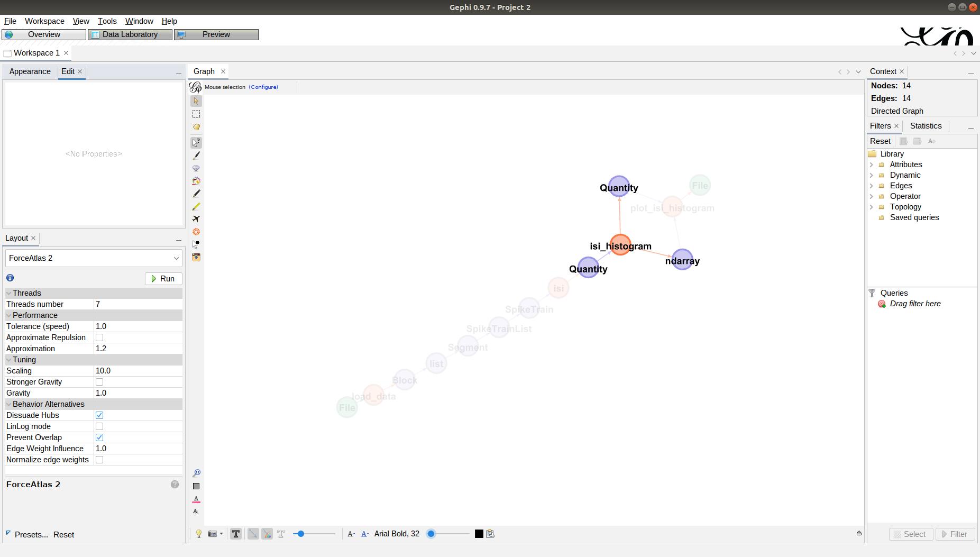Toggle Approximate Repulsion checkbox
This screenshot has width=980, height=557.
[x=99, y=337]
